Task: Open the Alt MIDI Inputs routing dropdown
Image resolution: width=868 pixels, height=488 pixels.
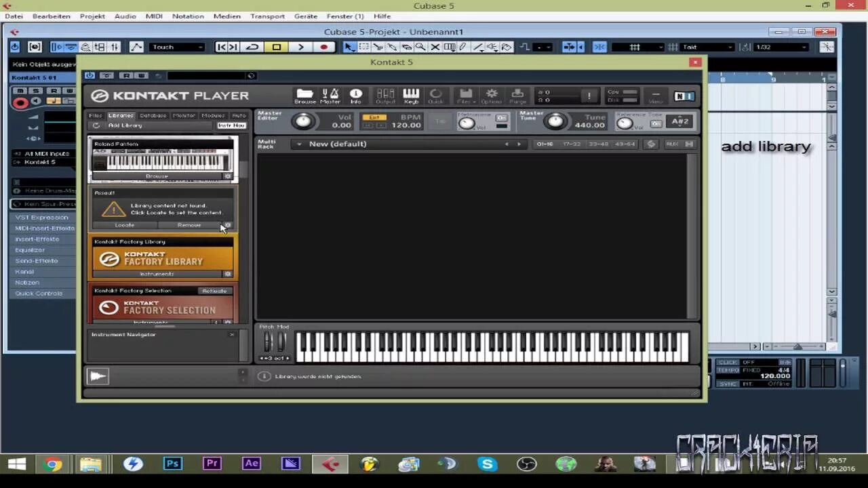Action: pos(45,154)
